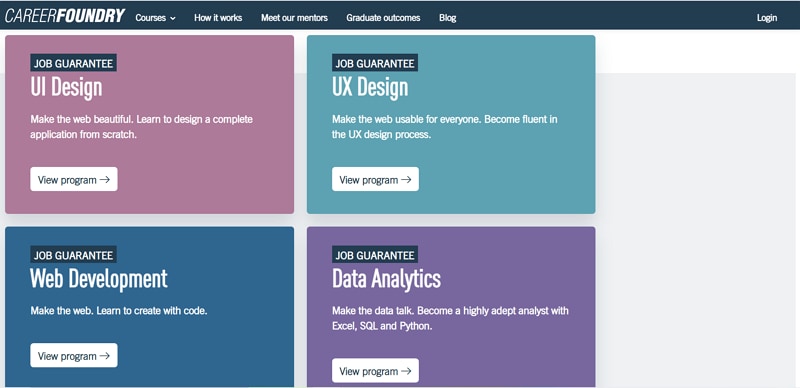View program for UX Design
The height and width of the screenshot is (388, 800).
point(376,179)
